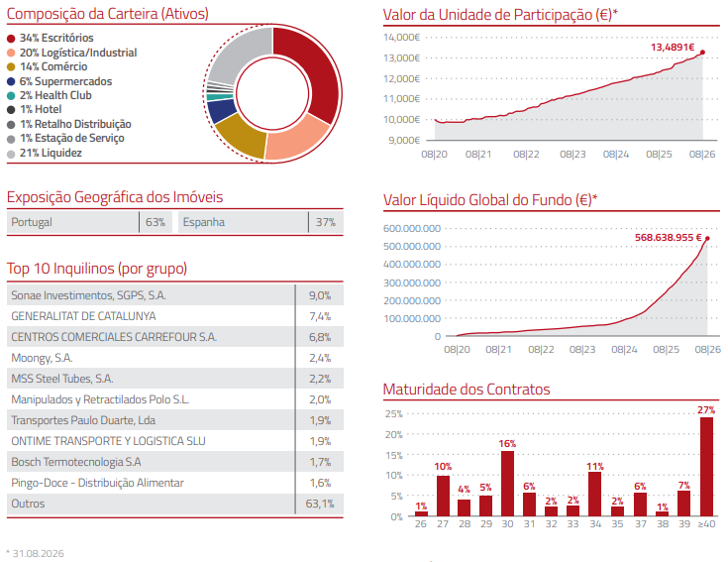The image size is (728, 562).
Task: Click the 13,4891€ endpoint marker
Action: pyautogui.click(x=702, y=53)
